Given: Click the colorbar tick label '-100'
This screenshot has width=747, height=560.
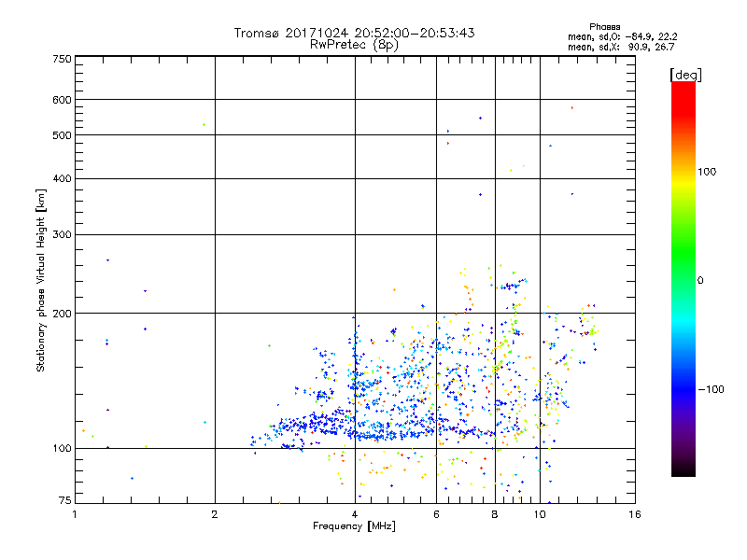Looking at the screenshot, I should pos(711,389).
